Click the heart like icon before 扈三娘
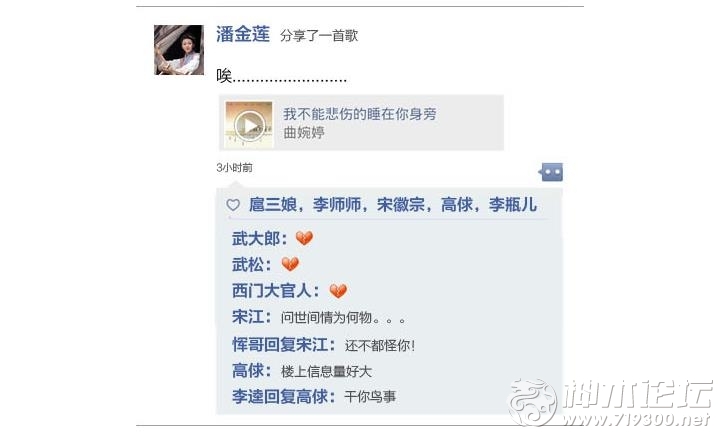The height and width of the screenshot is (432, 718). click(233, 205)
